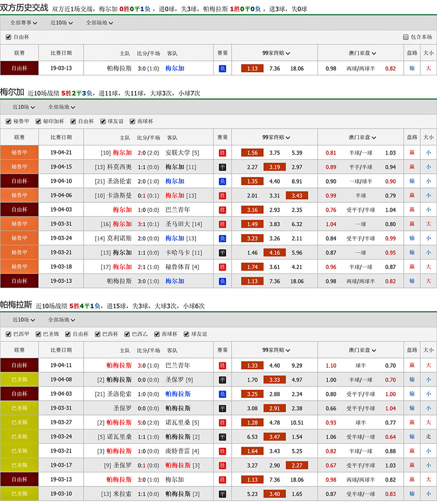Open the 全部场地 dropdown in head-to-head section

[x=99, y=23]
